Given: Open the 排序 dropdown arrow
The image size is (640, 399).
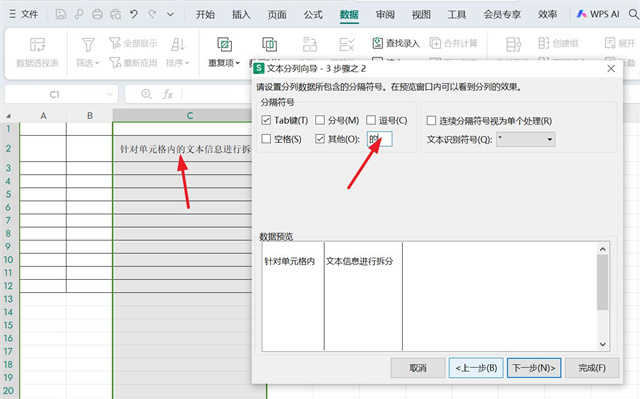Looking at the screenshot, I should (187, 63).
